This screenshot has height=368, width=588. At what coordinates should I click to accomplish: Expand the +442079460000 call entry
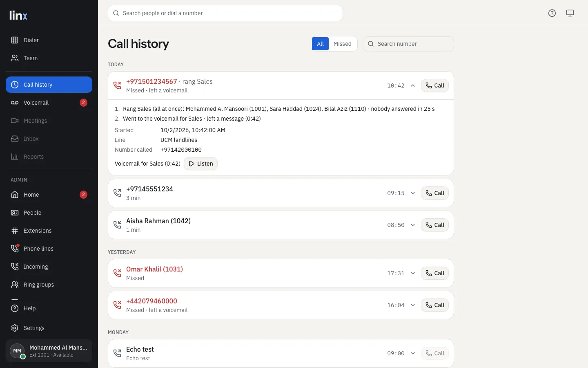[x=413, y=305]
